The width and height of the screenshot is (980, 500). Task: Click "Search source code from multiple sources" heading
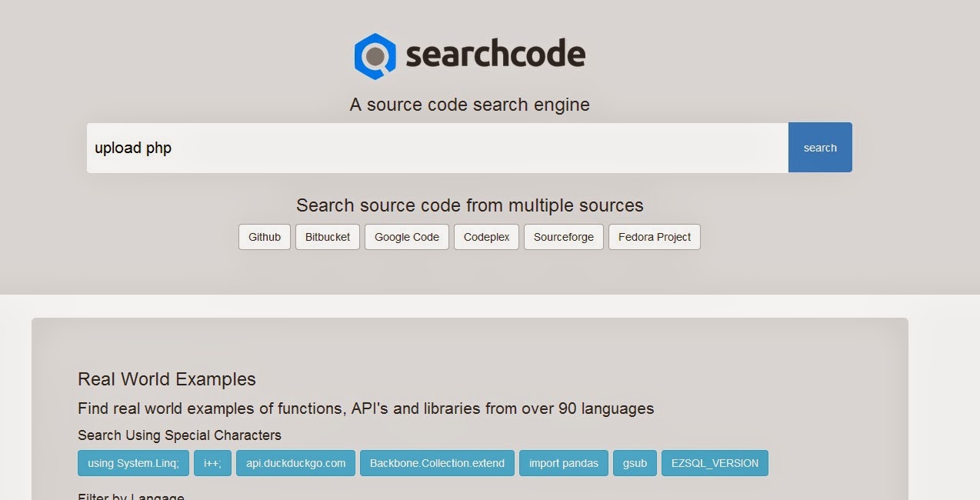(470, 205)
